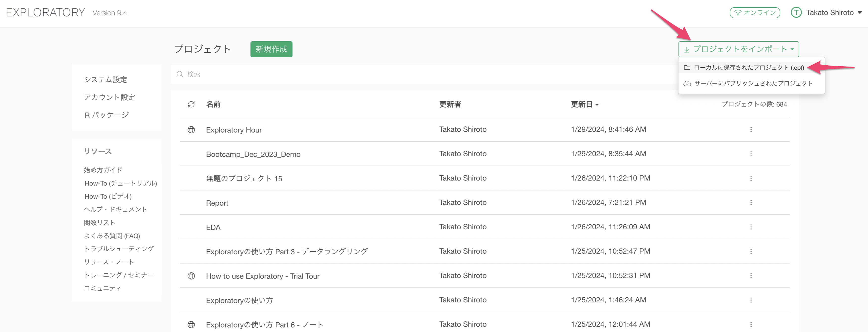The width and height of the screenshot is (868, 332).
Task: Click globe icon next to Part 6 ノート project
Action: (x=191, y=325)
